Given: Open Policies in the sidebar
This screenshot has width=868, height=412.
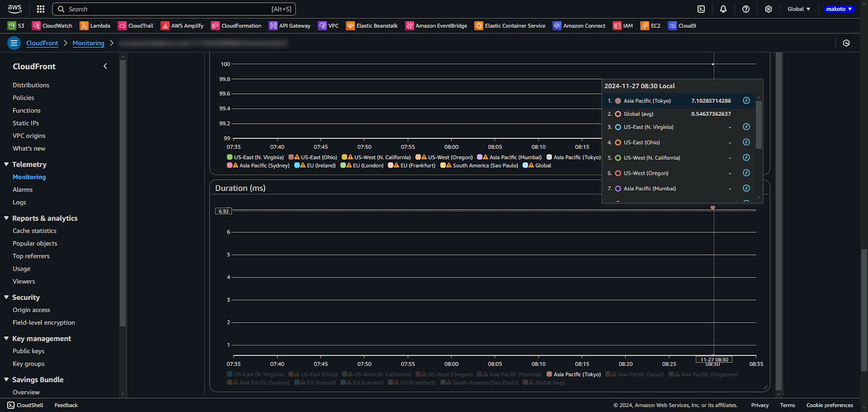Looking at the screenshot, I should coord(23,98).
